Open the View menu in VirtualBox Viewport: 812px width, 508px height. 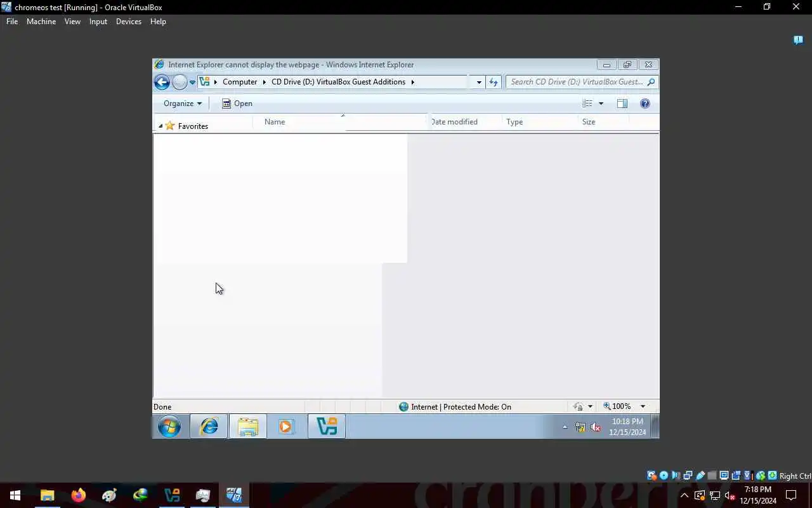tap(72, 22)
